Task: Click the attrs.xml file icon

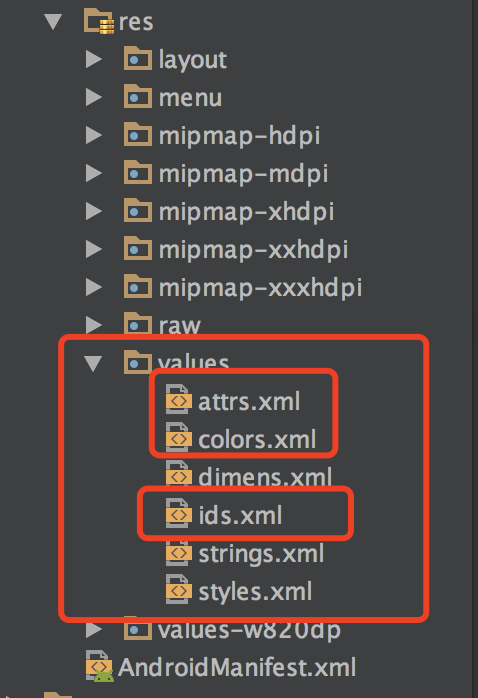Action: click(x=178, y=398)
